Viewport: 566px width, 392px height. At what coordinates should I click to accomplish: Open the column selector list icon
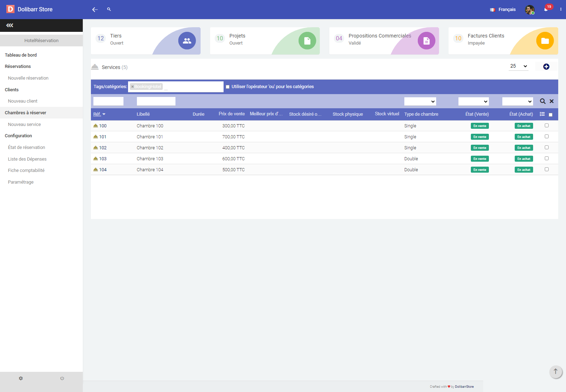542,114
